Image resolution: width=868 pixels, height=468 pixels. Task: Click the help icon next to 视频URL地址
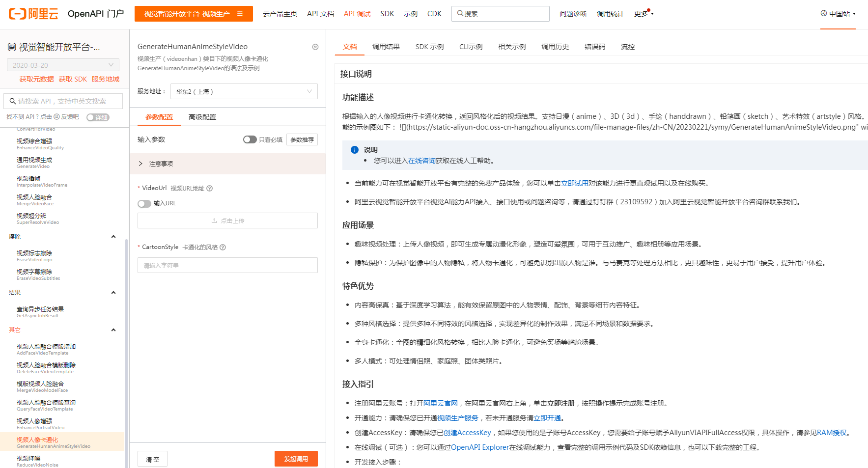(x=210, y=189)
